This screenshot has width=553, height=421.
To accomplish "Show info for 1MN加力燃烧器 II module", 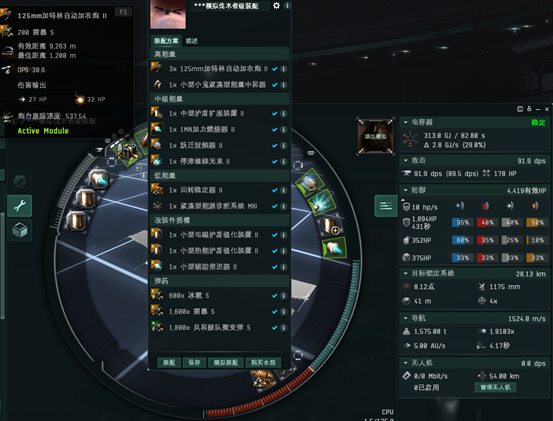I will (x=284, y=130).
